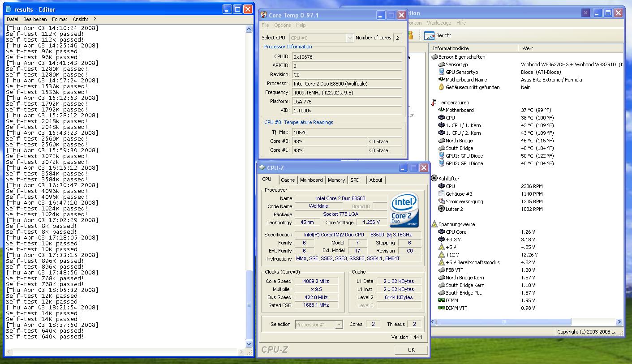This screenshot has height=364, width=632.
Task: Select the Motherboard Name row icon
Action: (x=442, y=80)
